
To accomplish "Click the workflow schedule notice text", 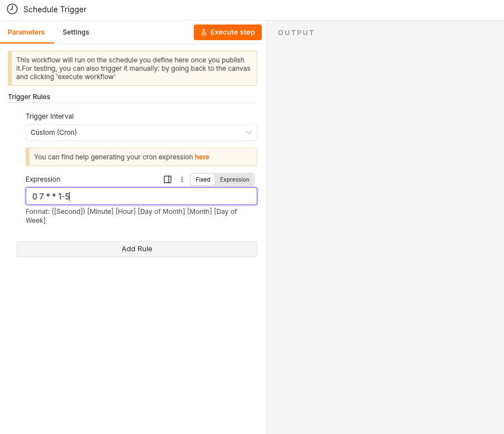I will 133,68.
